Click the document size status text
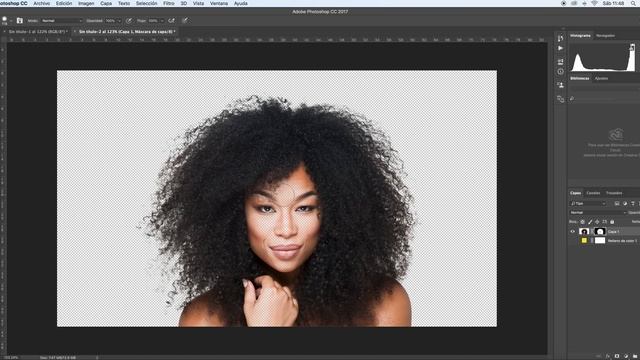 (x=58, y=358)
